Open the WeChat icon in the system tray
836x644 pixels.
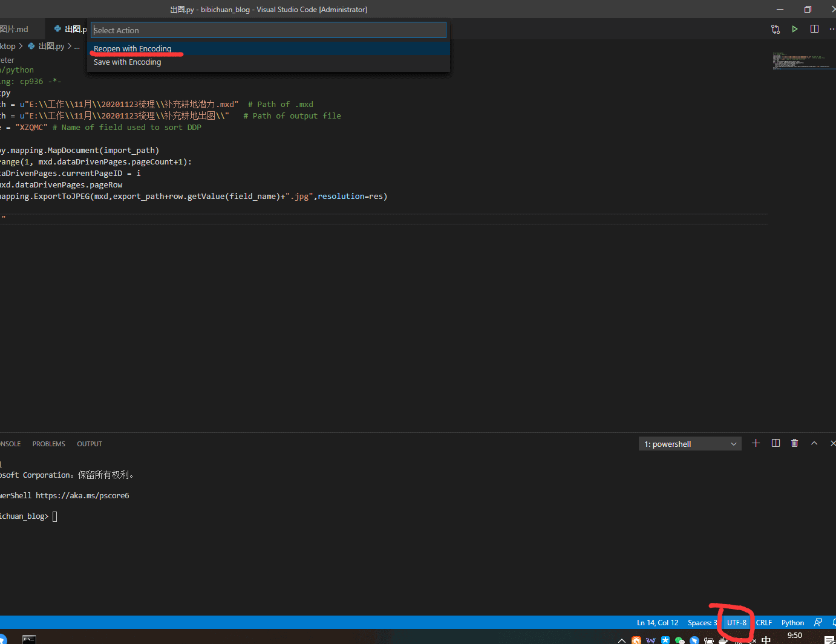pyautogui.click(x=679, y=640)
